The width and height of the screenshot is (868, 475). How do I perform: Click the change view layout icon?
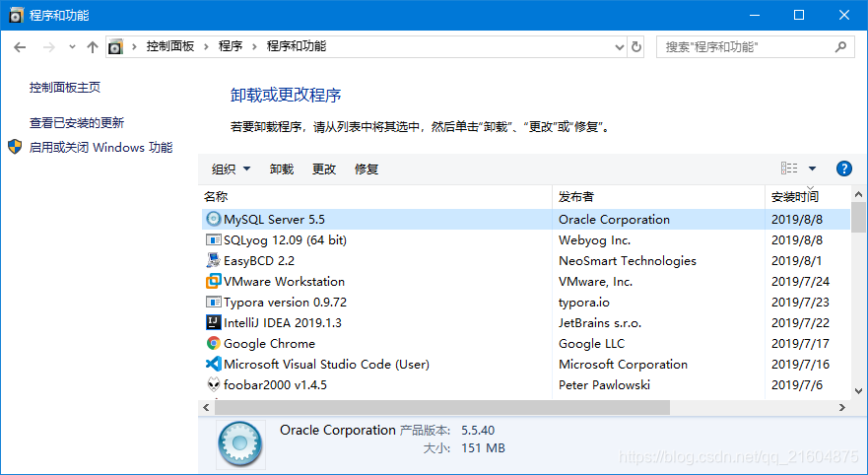coord(789,169)
